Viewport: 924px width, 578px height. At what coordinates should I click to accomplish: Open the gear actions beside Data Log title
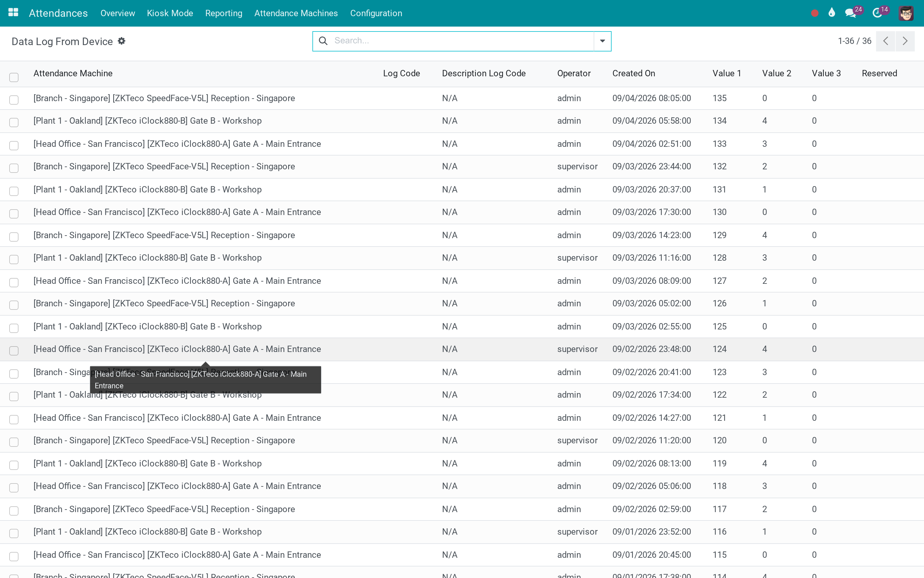121,41
